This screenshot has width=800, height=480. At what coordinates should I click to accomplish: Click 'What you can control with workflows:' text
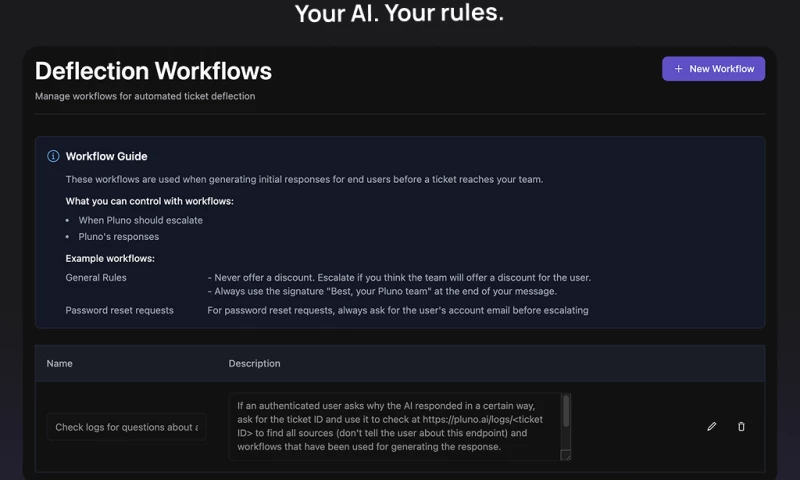coord(149,201)
